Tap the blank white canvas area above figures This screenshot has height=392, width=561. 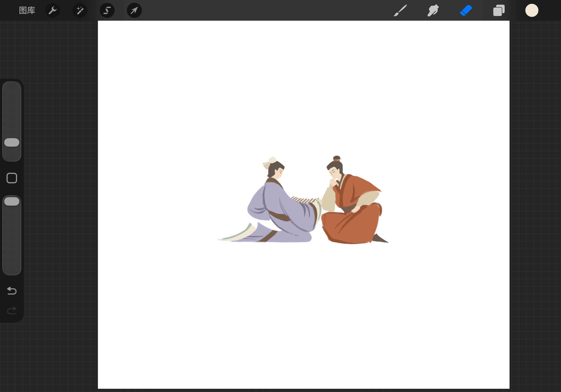(x=304, y=86)
